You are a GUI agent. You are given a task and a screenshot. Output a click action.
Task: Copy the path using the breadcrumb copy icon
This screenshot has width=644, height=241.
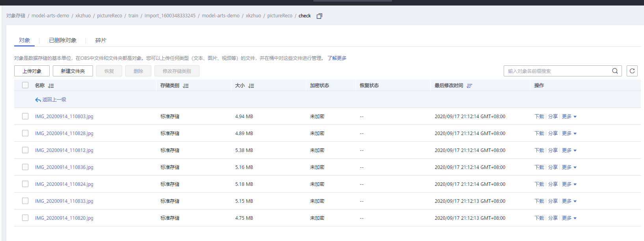tap(319, 16)
